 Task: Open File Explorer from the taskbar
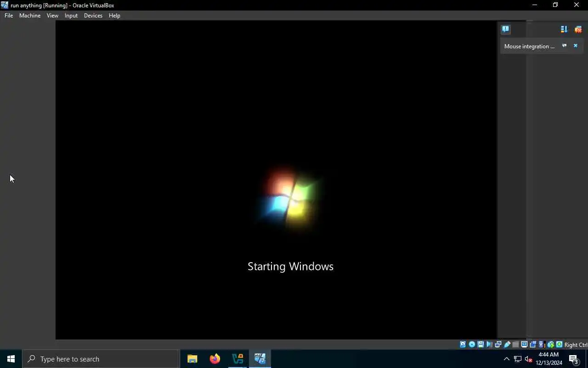point(192,359)
